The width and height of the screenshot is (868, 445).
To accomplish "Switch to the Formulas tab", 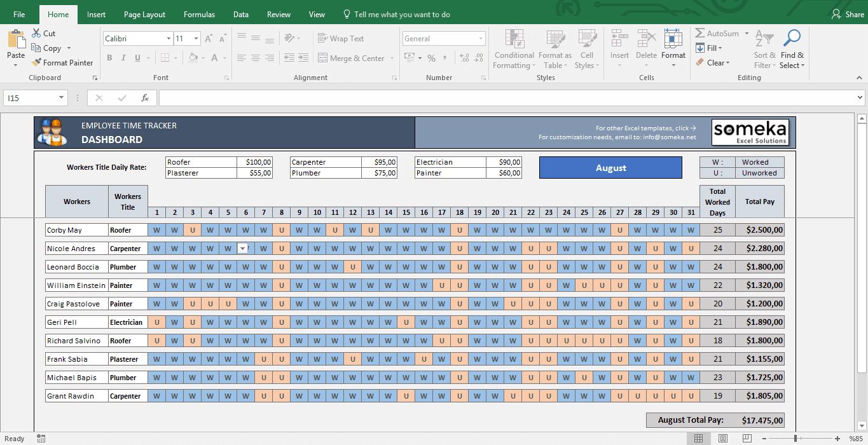I will pos(199,14).
